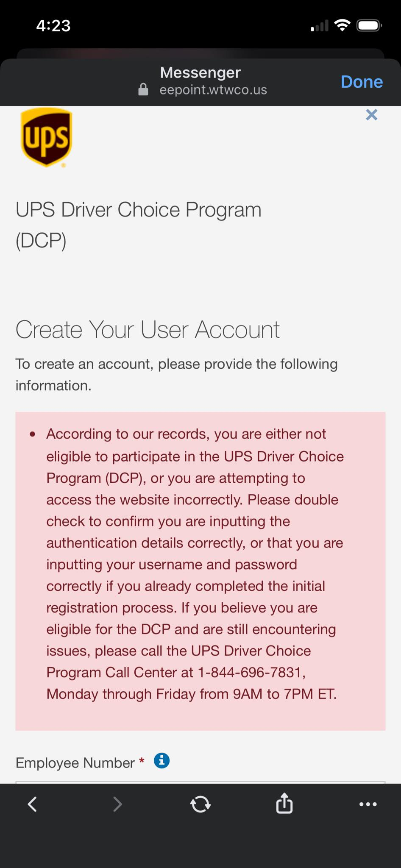Open the three-dot more options menu
This screenshot has height=868, width=401.
(368, 804)
